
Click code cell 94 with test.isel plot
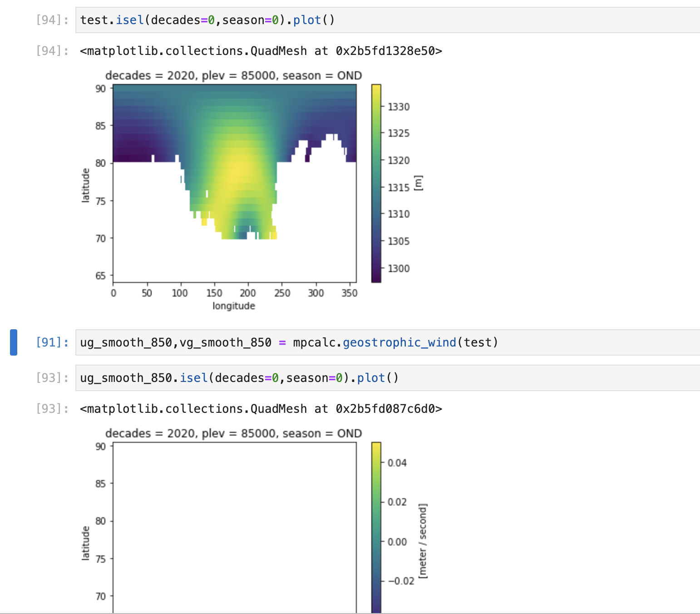pyautogui.click(x=388, y=20)
